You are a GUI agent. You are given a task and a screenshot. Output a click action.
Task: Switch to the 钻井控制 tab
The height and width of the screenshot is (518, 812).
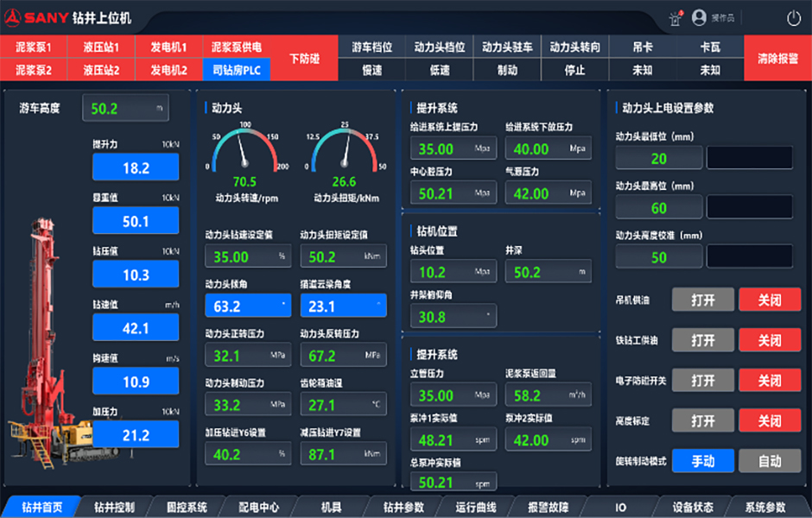(114, 508)
